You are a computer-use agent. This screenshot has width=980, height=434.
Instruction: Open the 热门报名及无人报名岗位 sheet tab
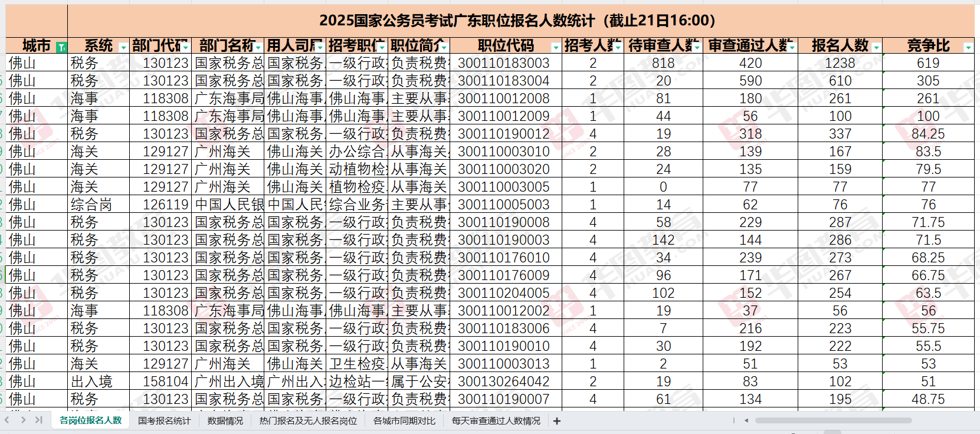(308, 421)
